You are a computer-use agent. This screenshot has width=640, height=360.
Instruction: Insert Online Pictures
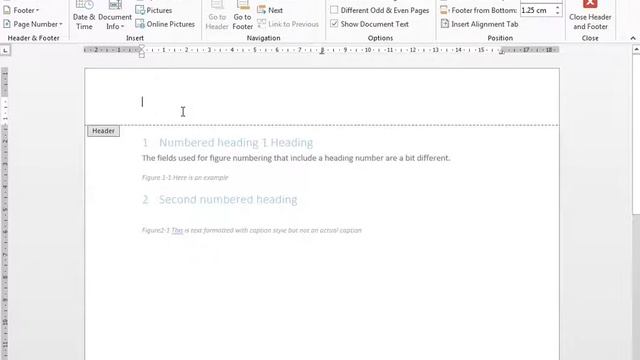(x=165, y=24)
